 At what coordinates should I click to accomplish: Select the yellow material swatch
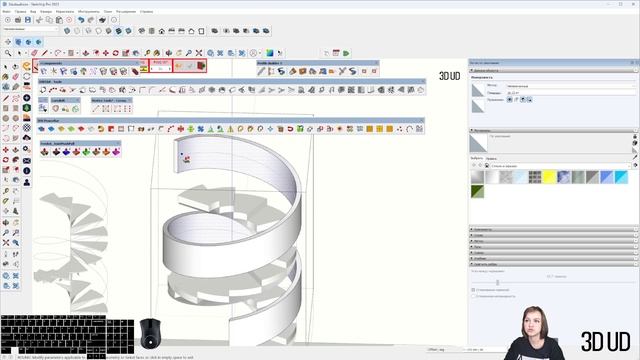tap(549, 177)
